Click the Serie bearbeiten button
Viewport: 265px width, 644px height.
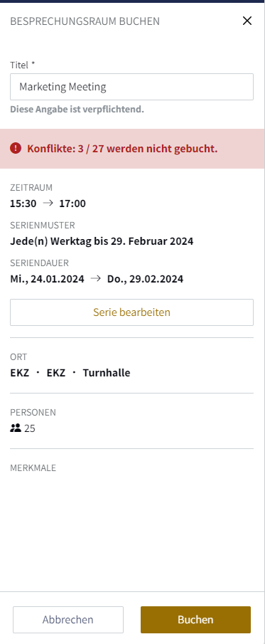point(131,312)
